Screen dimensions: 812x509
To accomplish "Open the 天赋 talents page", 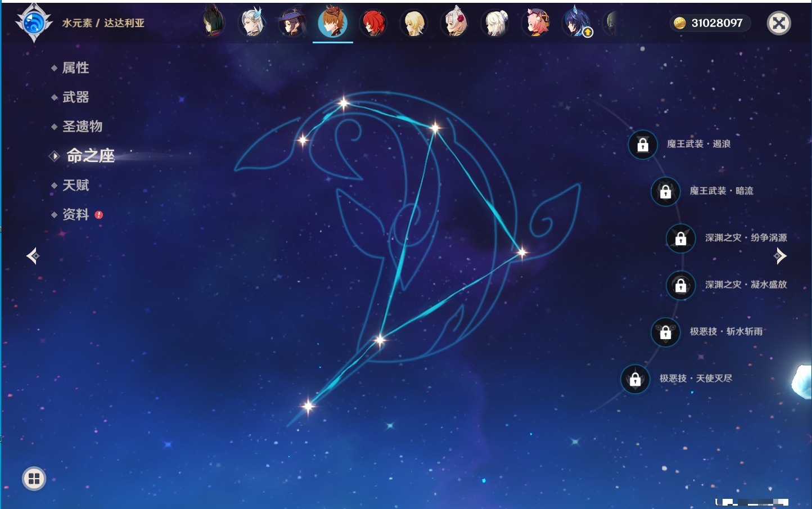I will click(75, 185).
